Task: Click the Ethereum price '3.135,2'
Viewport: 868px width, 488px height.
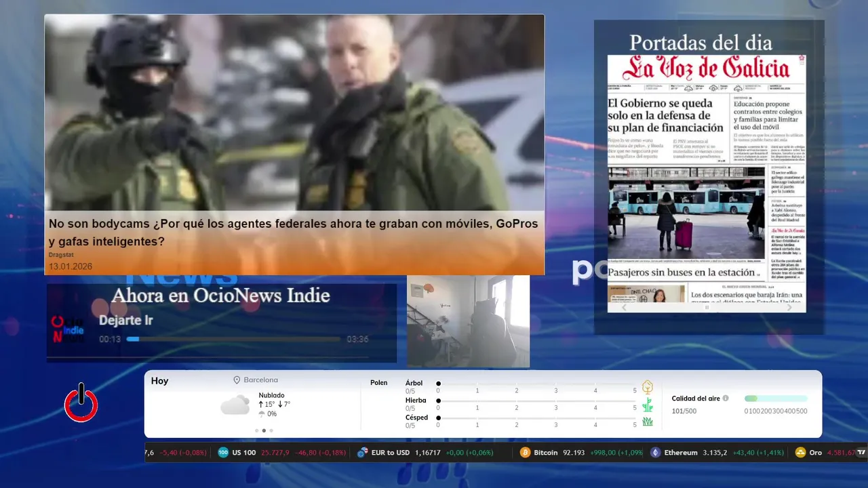Action: pos(715,453)
